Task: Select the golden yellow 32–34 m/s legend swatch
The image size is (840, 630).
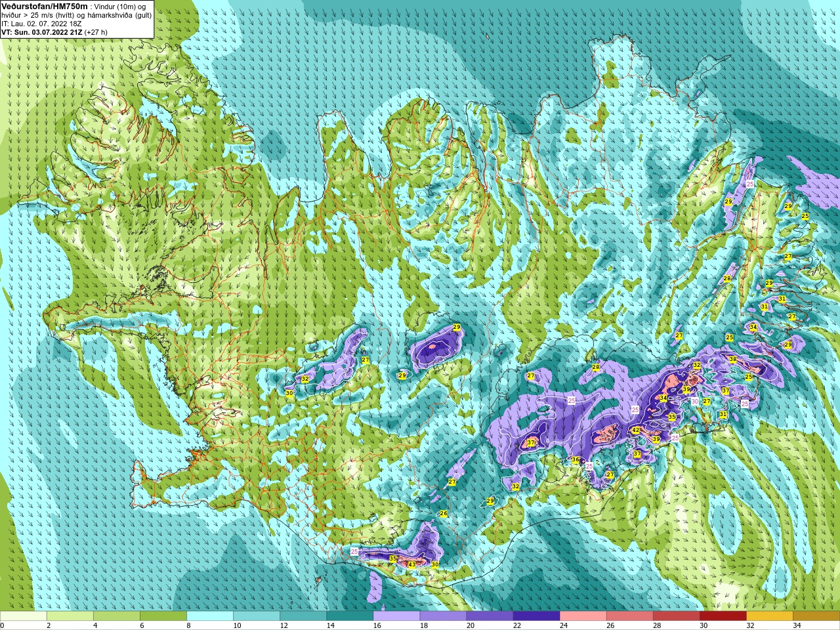Action: click(x=769, y=616)
